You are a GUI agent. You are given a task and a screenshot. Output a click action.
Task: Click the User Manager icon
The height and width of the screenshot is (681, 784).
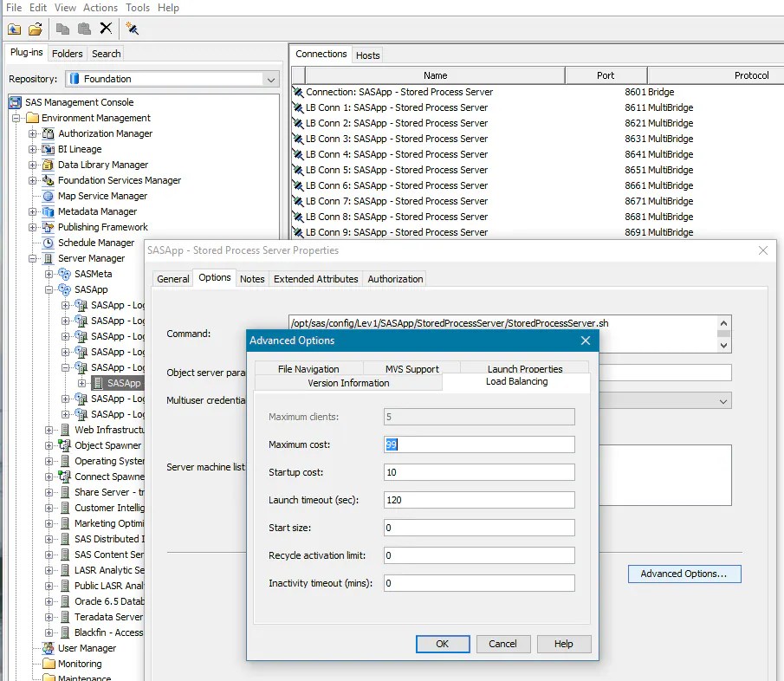pos(48,648)
